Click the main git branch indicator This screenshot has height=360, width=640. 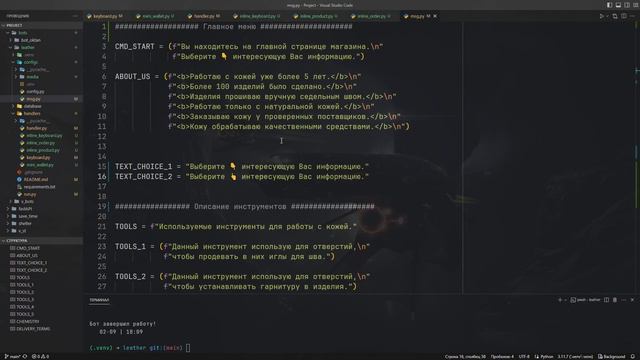point(12,356)
